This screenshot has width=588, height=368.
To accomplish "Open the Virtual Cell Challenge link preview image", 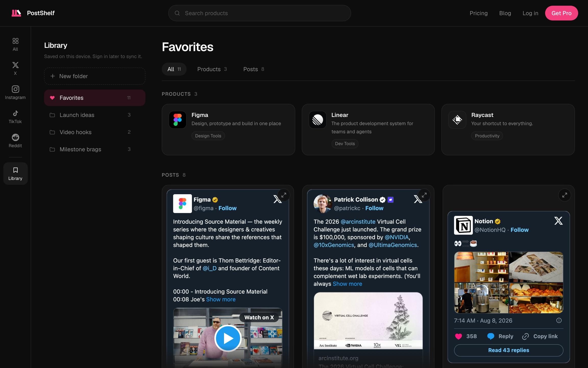I will 368,321.
